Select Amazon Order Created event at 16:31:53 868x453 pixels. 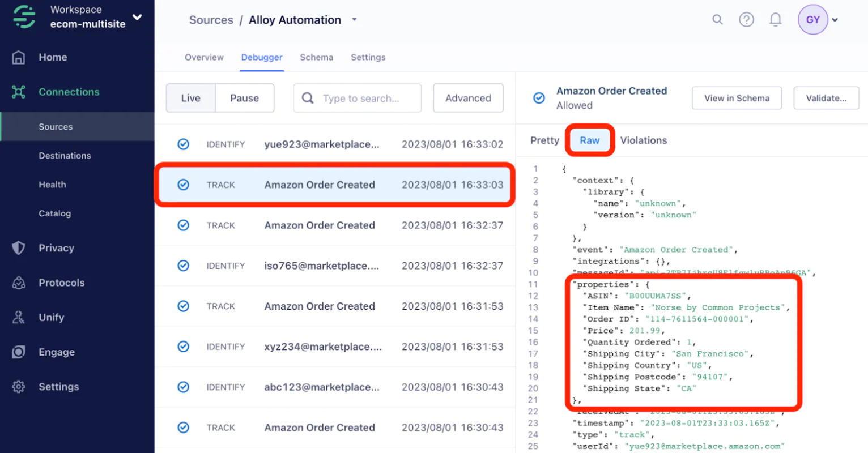coord(335,306)
